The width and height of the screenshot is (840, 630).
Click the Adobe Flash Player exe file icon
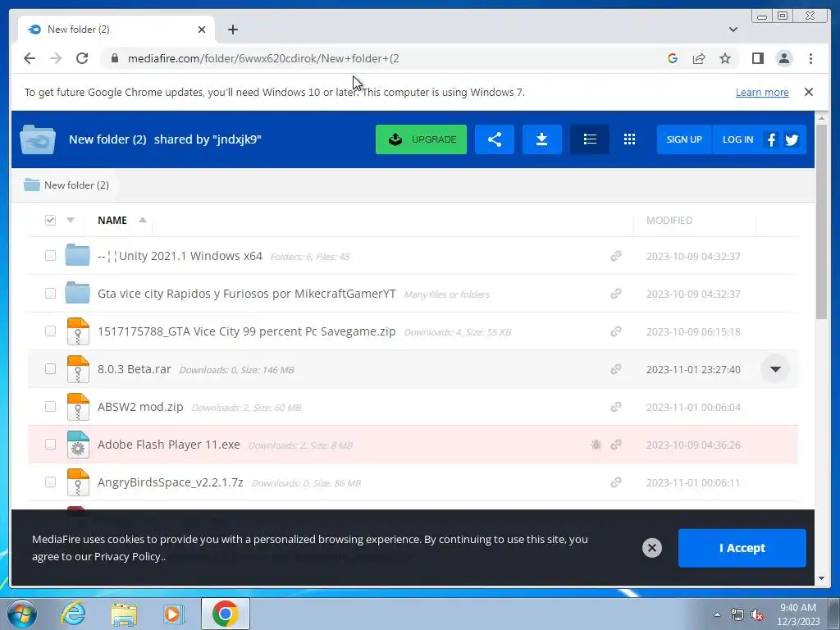tap(78, 444)
